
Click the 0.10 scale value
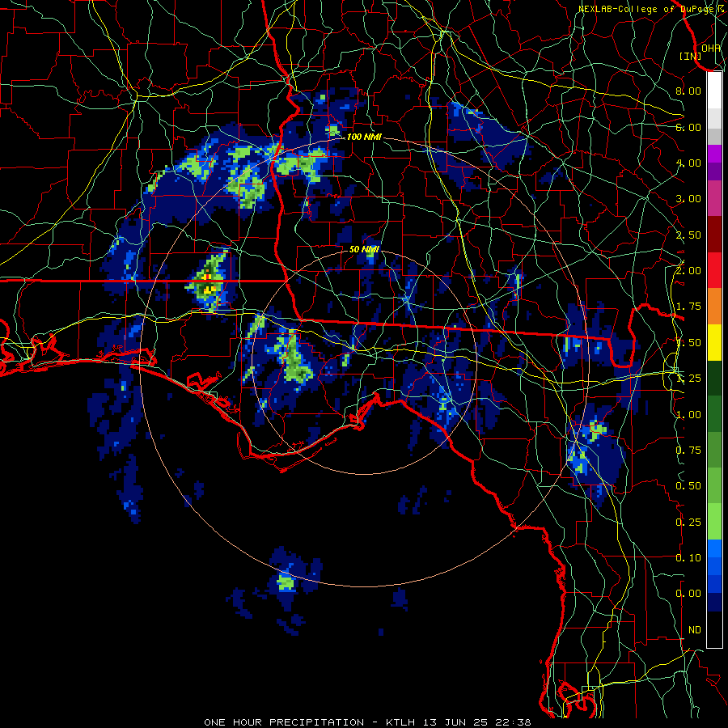(688, 558)
